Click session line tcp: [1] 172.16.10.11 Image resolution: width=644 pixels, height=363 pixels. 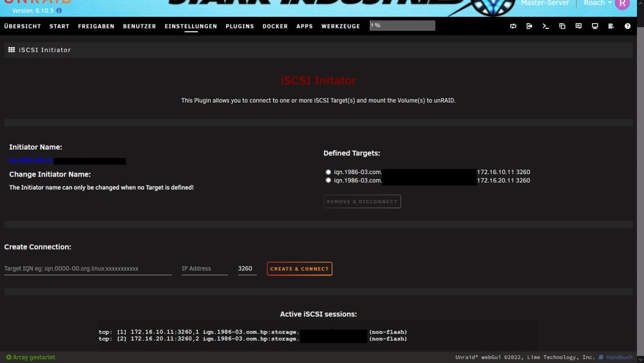coord(252,332)
